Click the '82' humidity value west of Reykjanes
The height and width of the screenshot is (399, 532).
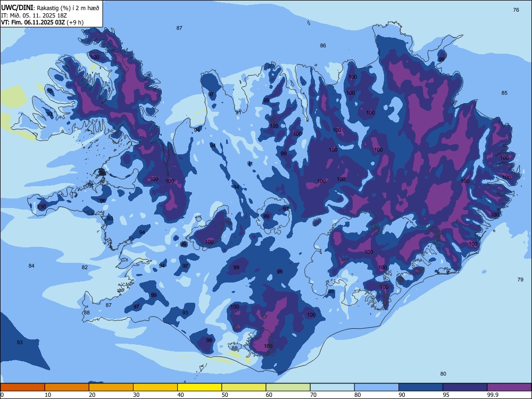(85, 268)
